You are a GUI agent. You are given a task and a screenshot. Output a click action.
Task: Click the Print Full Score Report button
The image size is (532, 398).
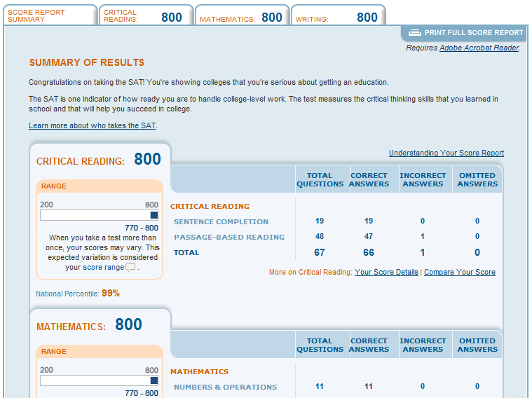(465, 33)
